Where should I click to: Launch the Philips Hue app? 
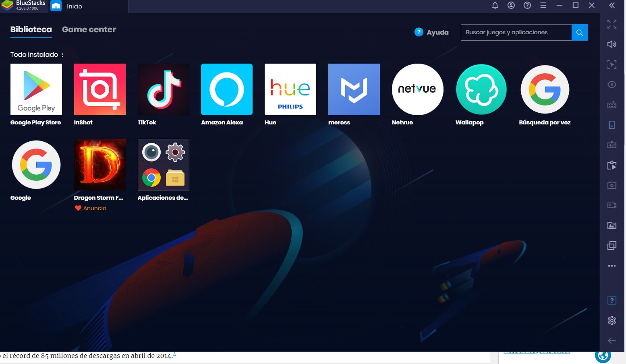tap(290, 89)
